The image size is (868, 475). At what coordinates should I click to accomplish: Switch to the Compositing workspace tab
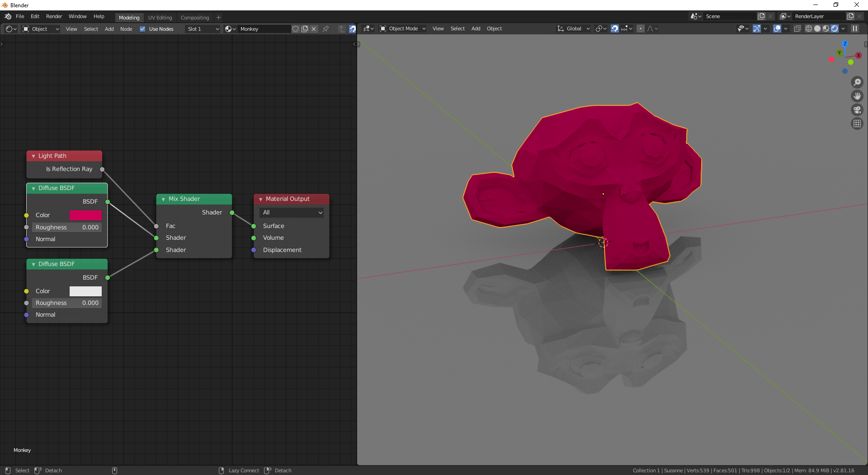tap(195, 18)
